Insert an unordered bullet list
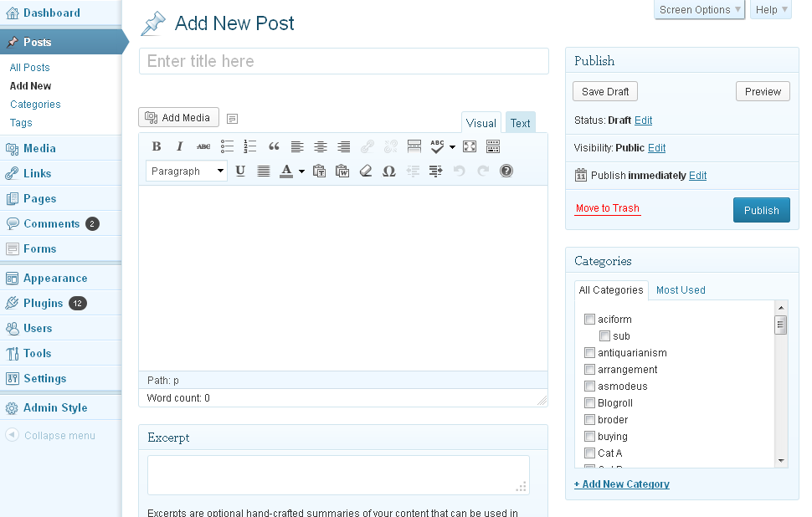 coord(227,146)
